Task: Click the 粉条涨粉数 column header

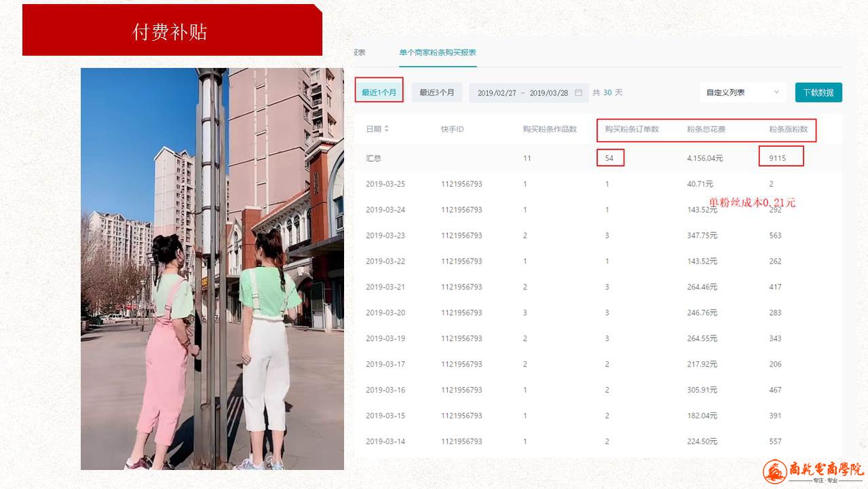Action: tap(788, 129)
